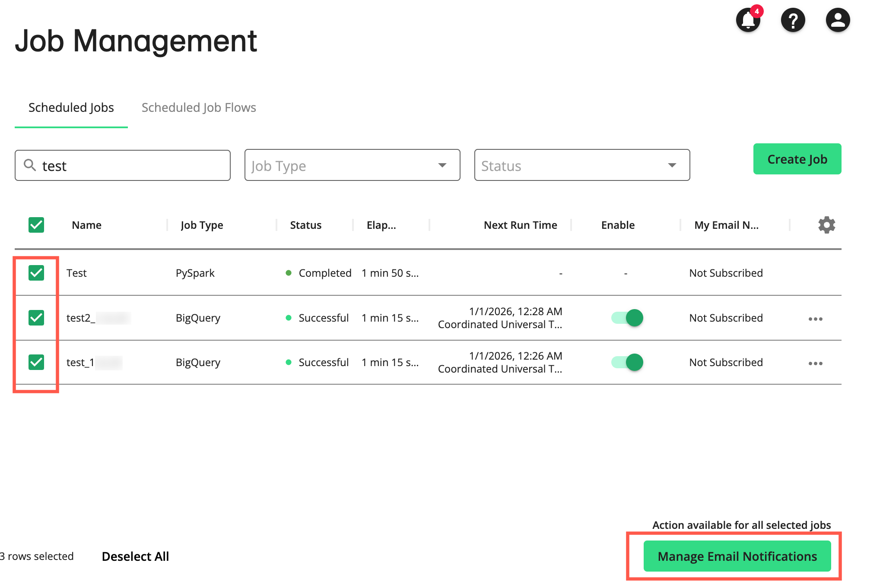Click the column settings gear icon
883x588 pixels.
(x=826, y=225)
